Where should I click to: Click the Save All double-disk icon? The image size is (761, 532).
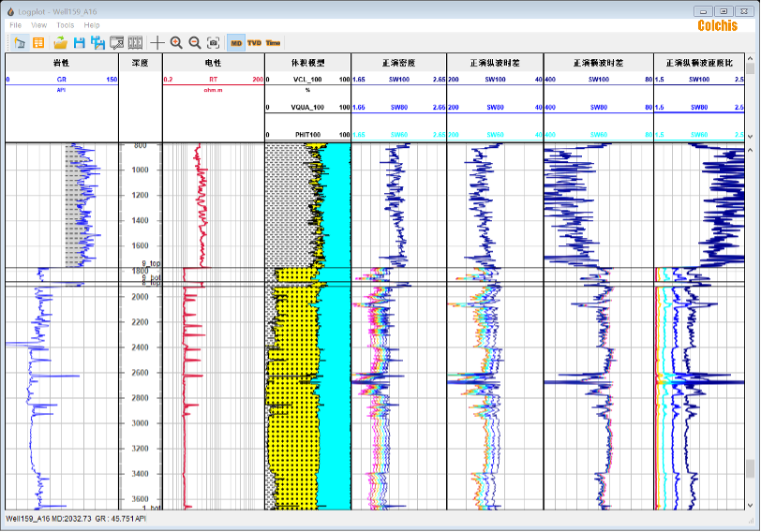tap(97, 43)
